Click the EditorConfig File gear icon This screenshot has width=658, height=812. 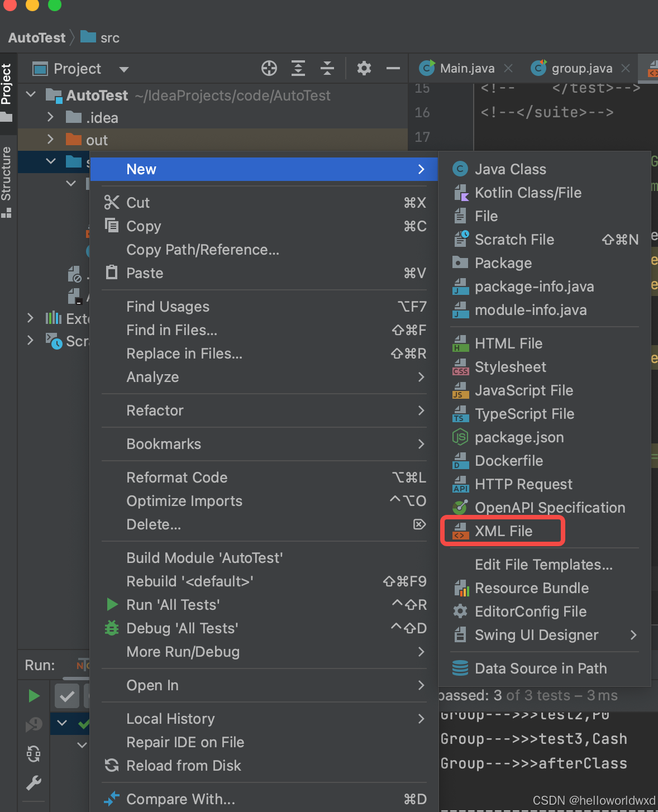point(460,611)
